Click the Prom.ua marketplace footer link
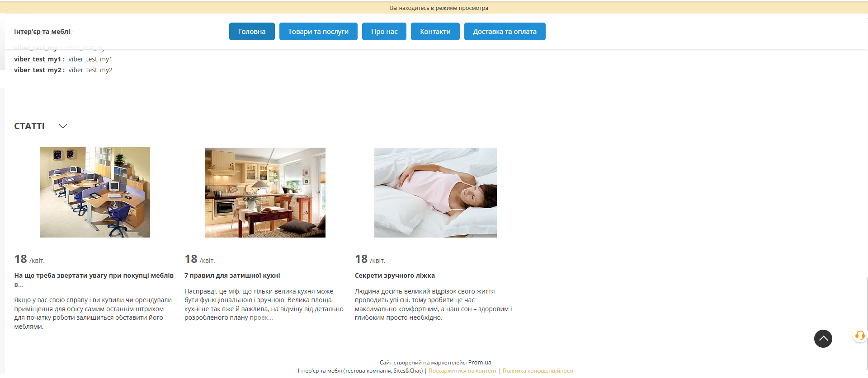This screenshot has height=378, width=868. pyautogui.click(x=480, y=362)
